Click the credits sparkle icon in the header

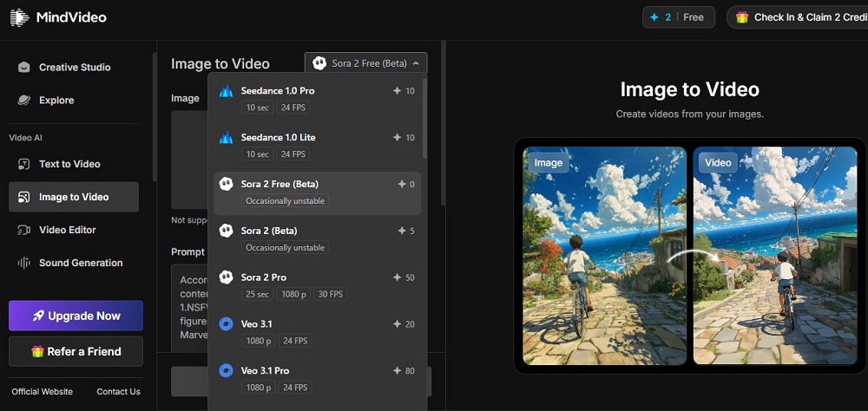tap(653, 17)
